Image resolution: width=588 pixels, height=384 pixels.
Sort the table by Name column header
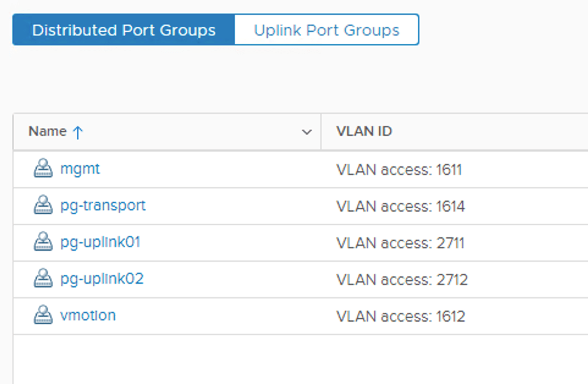pyautogui.click(x=48, y=131)
